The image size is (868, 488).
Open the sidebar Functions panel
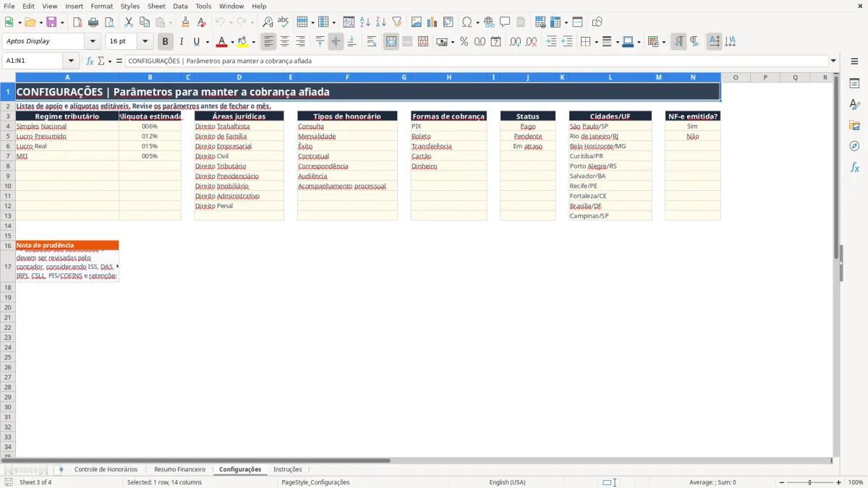click(x=854, y=168)
